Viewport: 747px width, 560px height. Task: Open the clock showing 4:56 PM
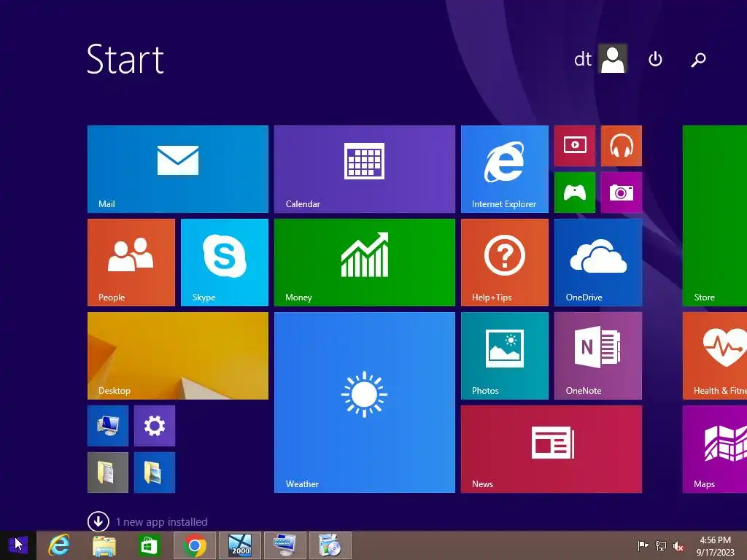(715, 546)
